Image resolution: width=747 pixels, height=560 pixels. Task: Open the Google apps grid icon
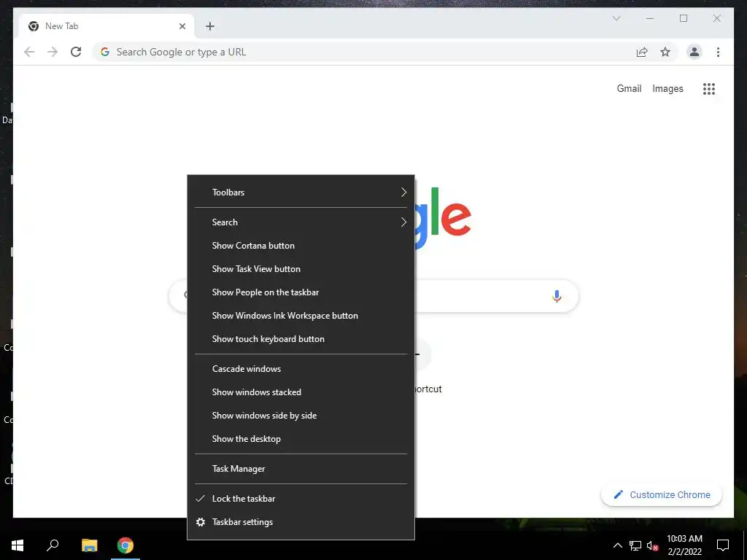(709, 88)
